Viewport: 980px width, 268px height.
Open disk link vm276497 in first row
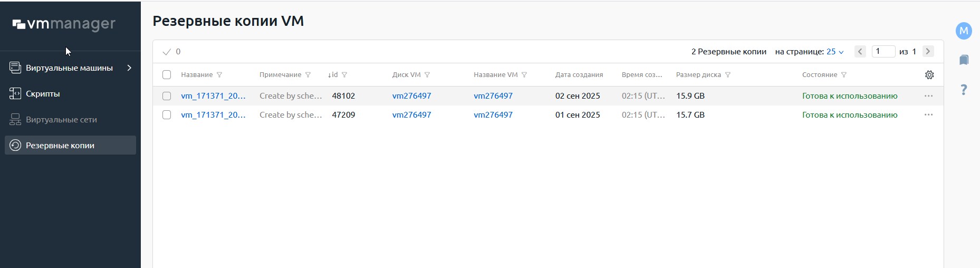tap(411, 96)
